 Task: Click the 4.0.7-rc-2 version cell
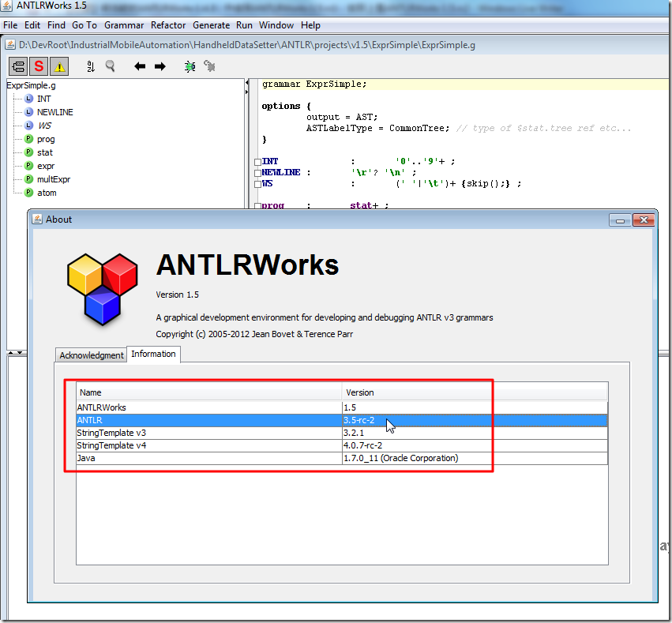point(475,445)
